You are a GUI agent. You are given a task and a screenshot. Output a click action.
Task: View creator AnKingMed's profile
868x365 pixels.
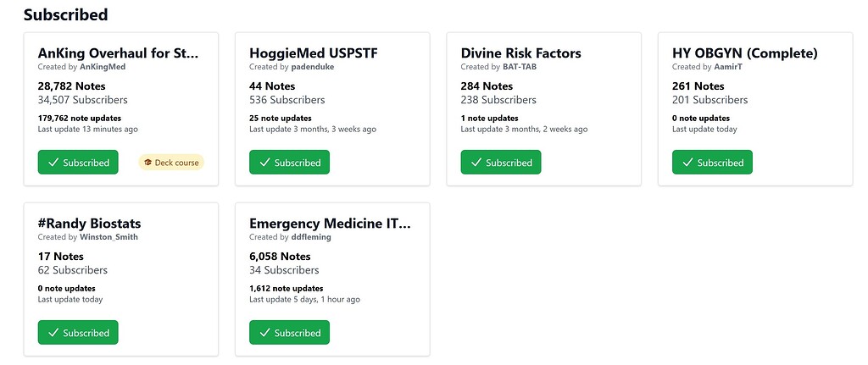(103, 67)
